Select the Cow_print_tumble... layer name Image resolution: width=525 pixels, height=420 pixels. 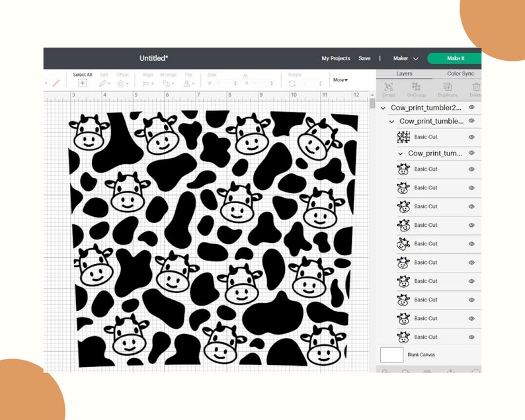point(431,121)
